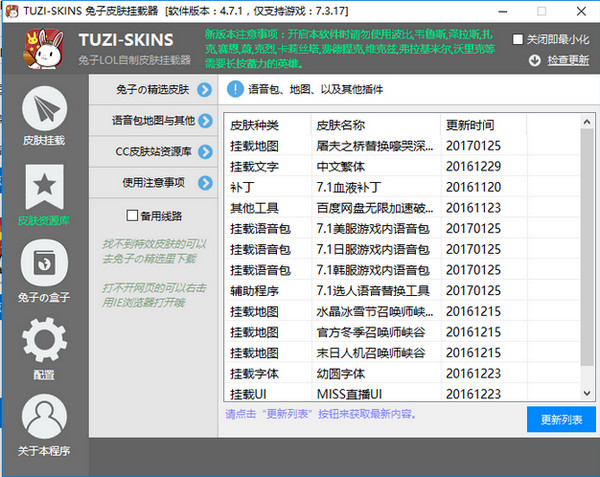The image size is (600, 477).
Task: Click the arrow icon next to CC皮肤站资源库
Action: point(205,152)
